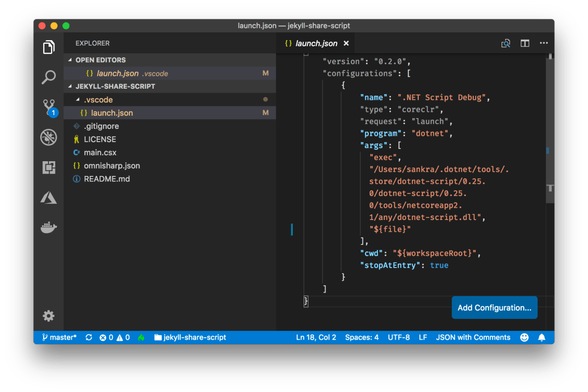The image size is (588, 392).
Task: Open the README.md file
Action: pos(170,179)
